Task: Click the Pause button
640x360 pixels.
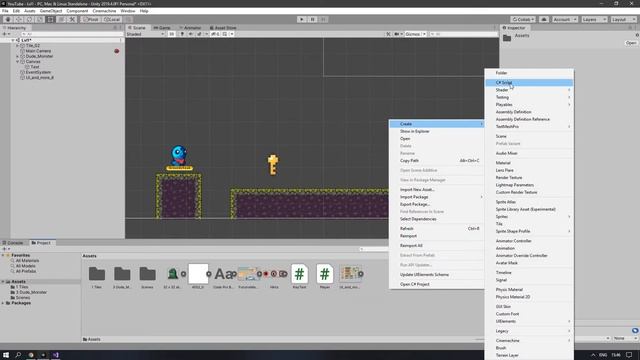Action: [313, 19]
